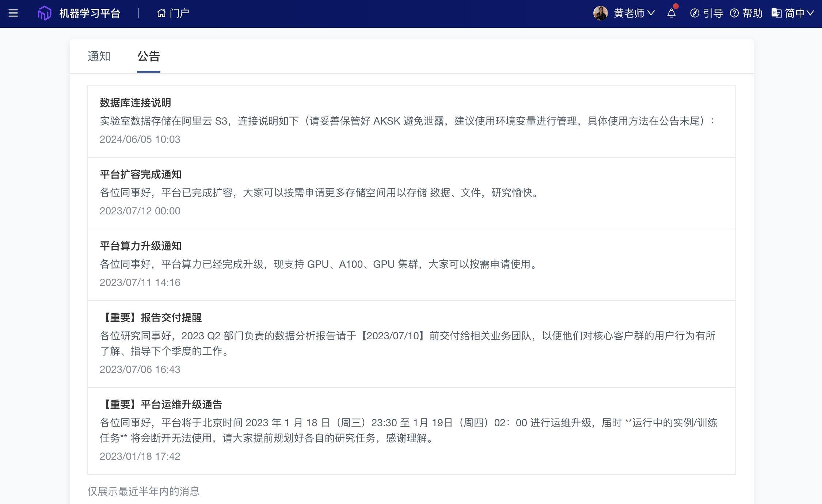822x504 pixels.
Task: Expand the 简中 language dropdown arrow
Action: 811,14
